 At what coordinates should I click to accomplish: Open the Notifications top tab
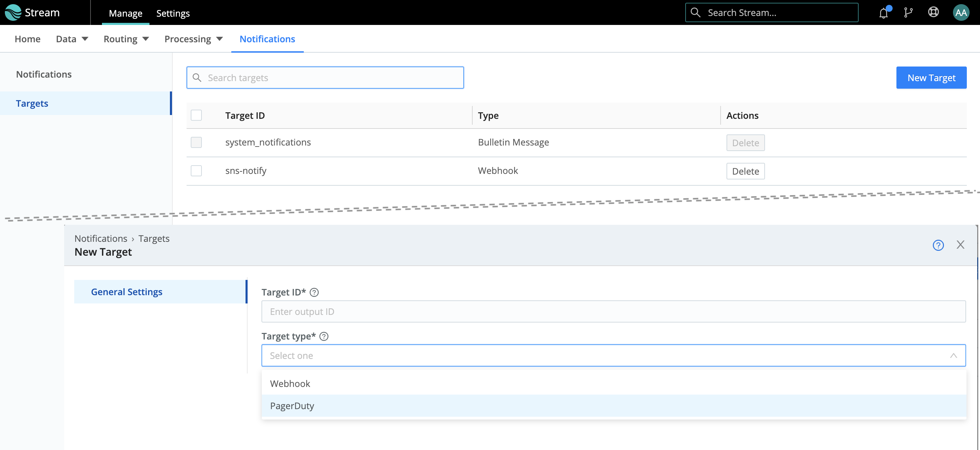(x=267, y=39)
